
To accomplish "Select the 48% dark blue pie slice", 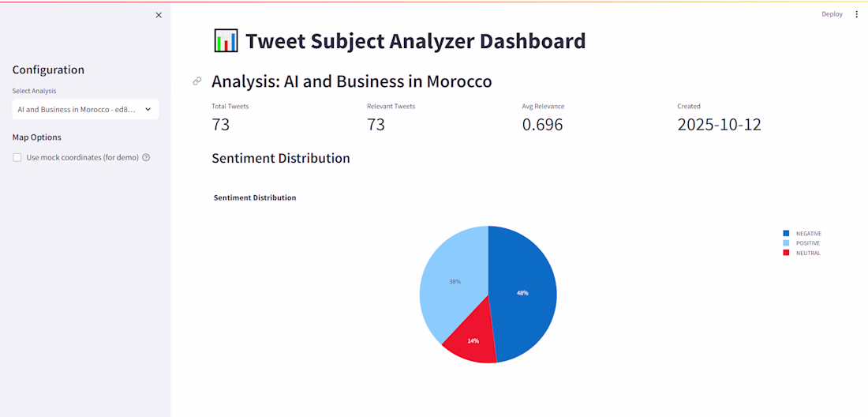I will (x=525, y=293).
